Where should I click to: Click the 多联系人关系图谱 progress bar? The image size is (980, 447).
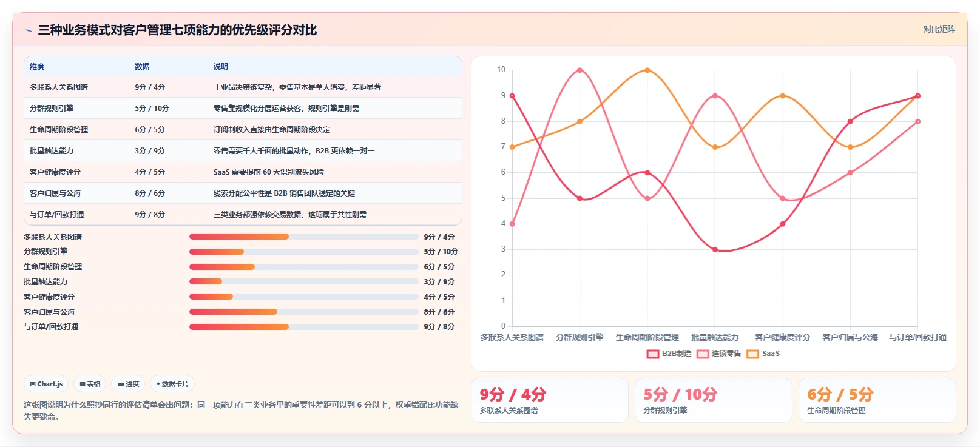(x=304, y=237)
